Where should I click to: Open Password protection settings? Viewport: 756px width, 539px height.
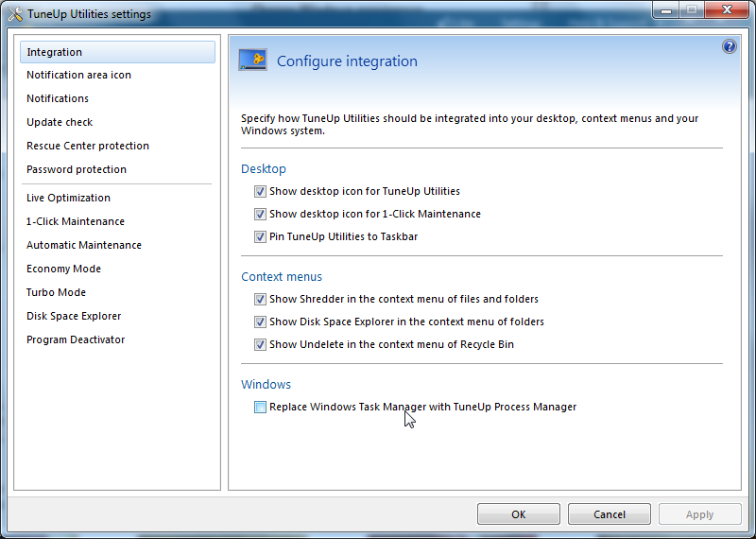pos(77,169)
